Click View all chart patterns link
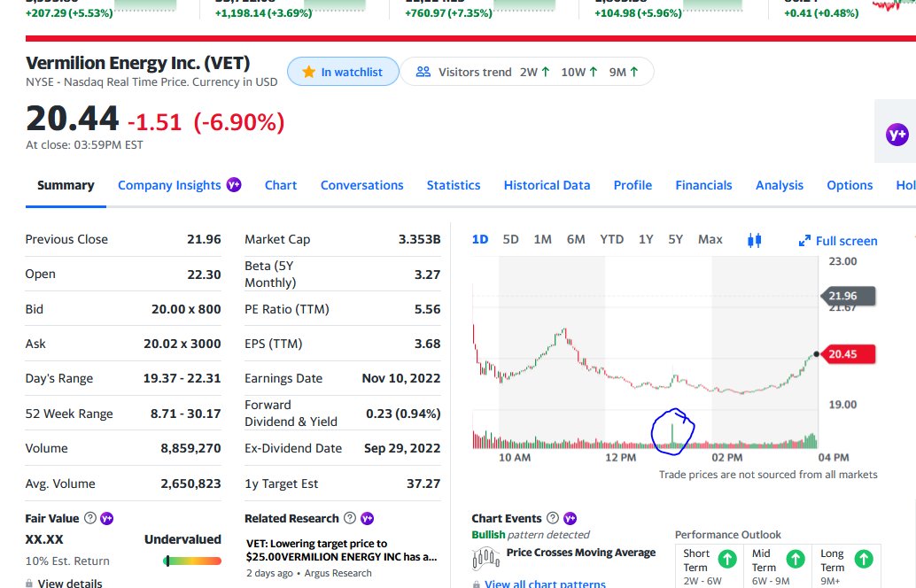 coord(545,583)
